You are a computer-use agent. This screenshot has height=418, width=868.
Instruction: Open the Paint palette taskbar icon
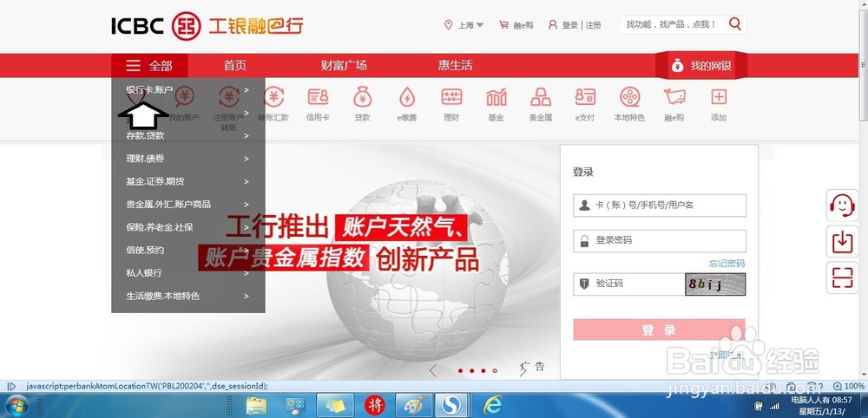[413, 406]
